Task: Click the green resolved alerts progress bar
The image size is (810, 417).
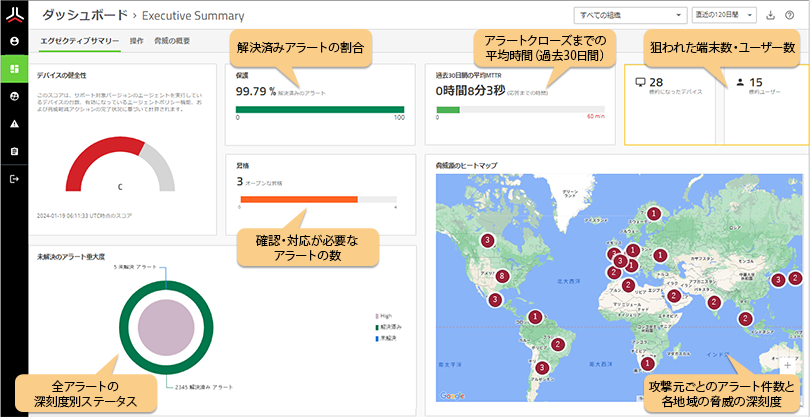Action: 320,109
